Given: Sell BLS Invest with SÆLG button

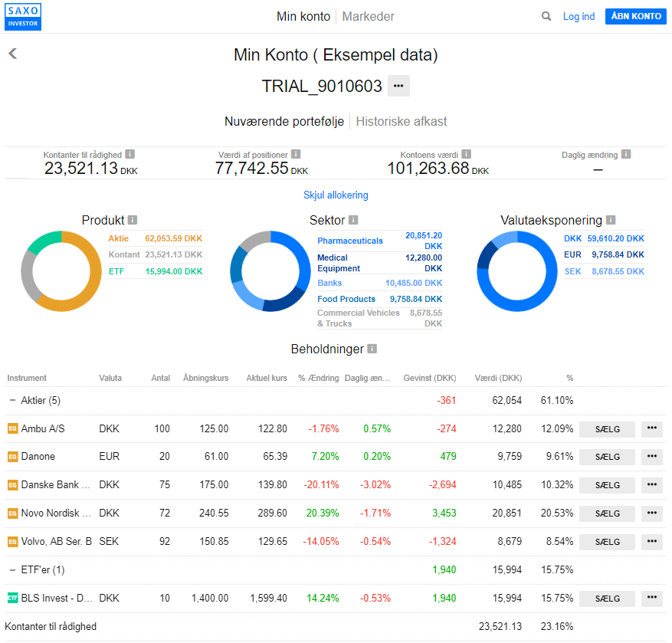Looking at the screenshot, I should click(607, 599).
